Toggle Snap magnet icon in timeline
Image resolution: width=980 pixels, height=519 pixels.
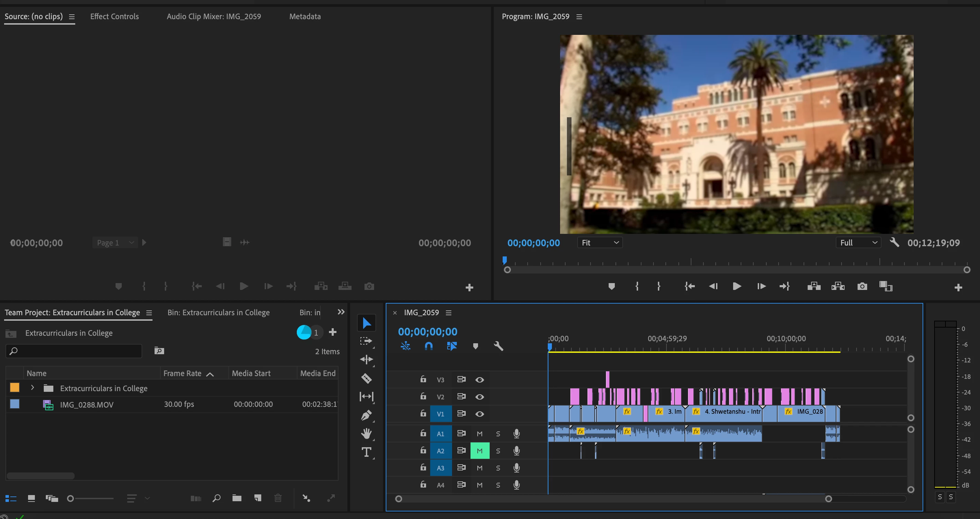428,346
